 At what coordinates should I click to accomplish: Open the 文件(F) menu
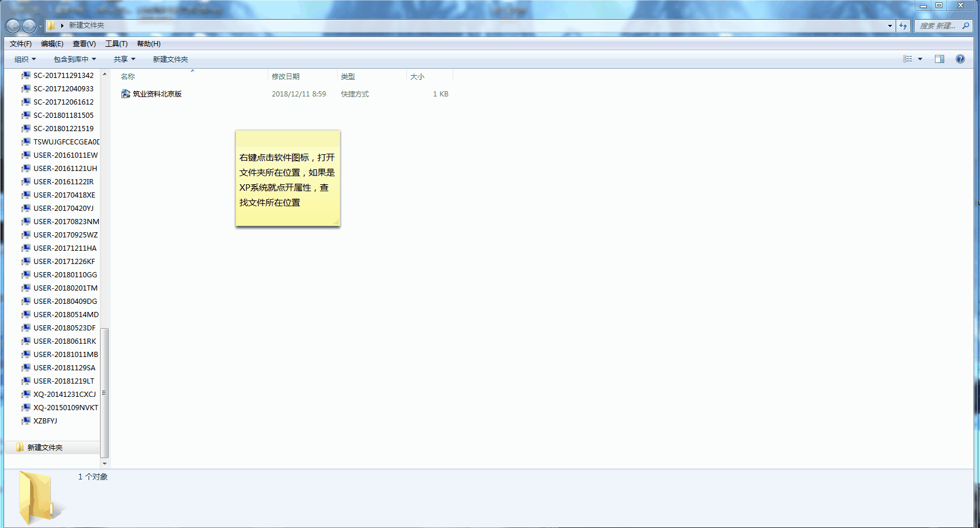21,44
